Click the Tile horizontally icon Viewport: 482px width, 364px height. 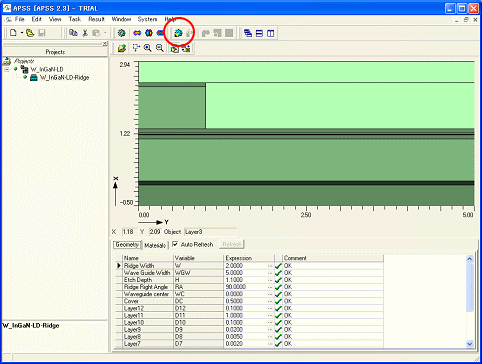tap(259, 33)
